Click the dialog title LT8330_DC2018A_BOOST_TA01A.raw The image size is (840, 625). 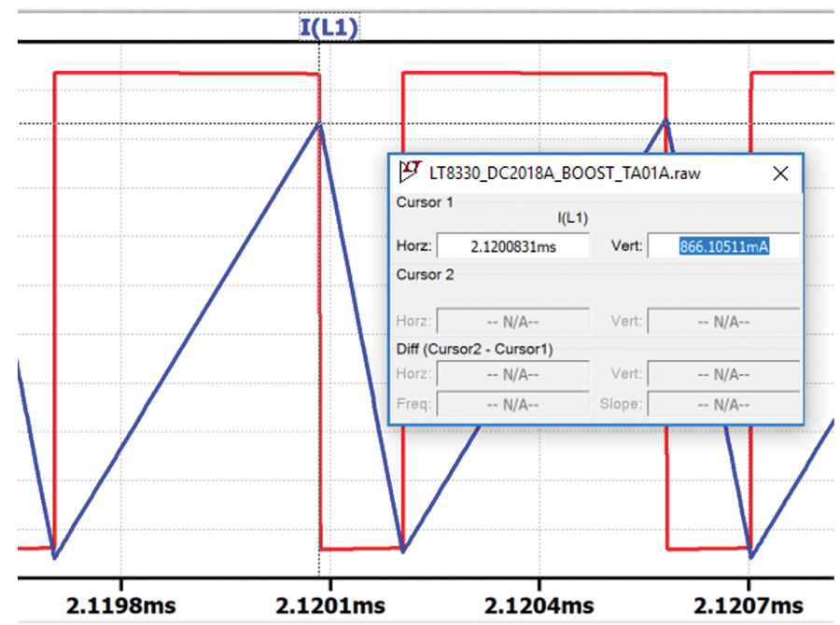coord(565,173)
